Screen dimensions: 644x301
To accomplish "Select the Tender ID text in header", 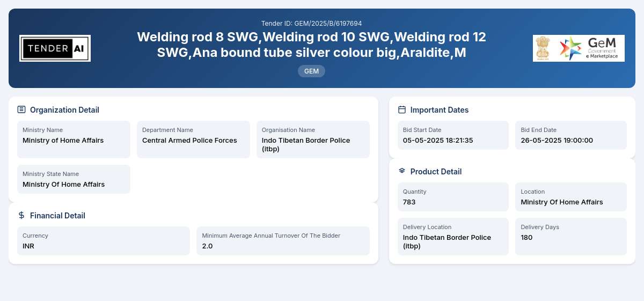I will point(311,24).
